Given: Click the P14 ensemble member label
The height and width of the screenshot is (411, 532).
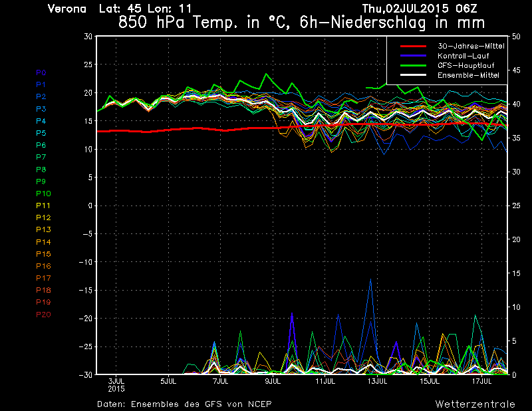Looking at the screenshot, I should pos(43,242).
